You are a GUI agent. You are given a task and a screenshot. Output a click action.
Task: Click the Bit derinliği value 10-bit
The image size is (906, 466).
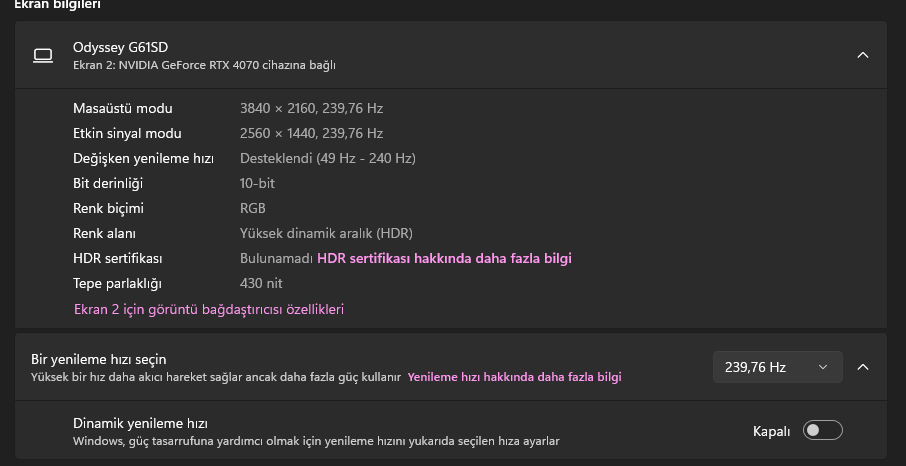click(257, 183)
